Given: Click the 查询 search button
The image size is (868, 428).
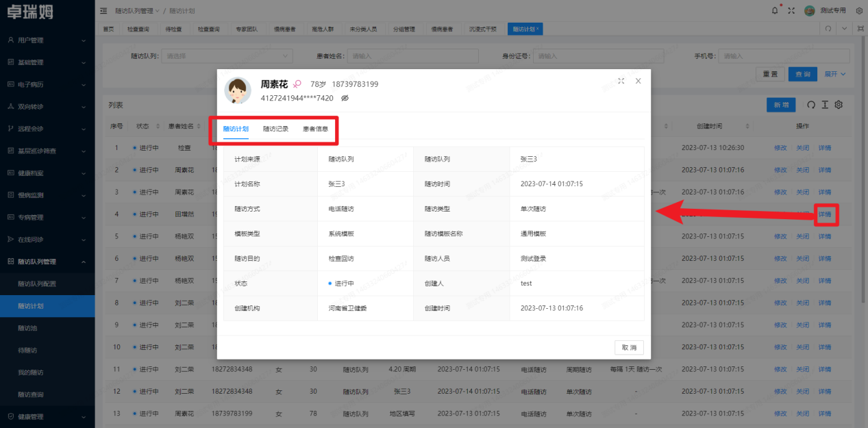Looking at the screenshot, I should click(802, 73).
